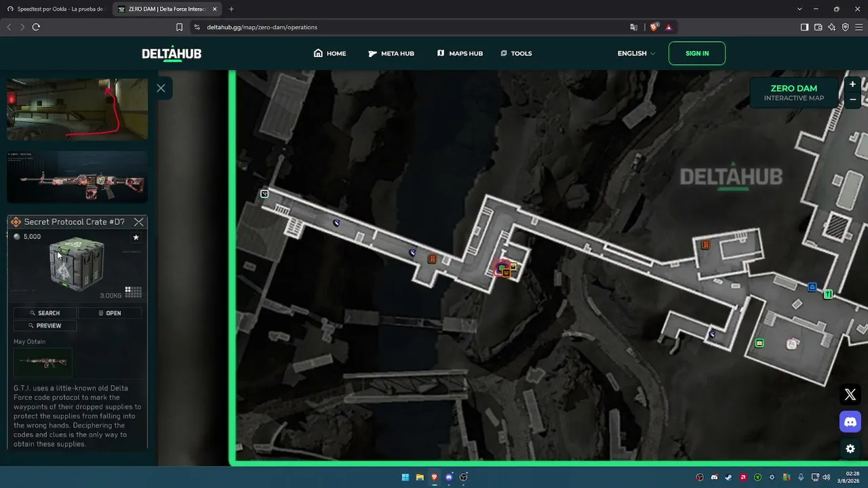Close the Secret Protocol Crate #D7 card

(x=139, y=222)
